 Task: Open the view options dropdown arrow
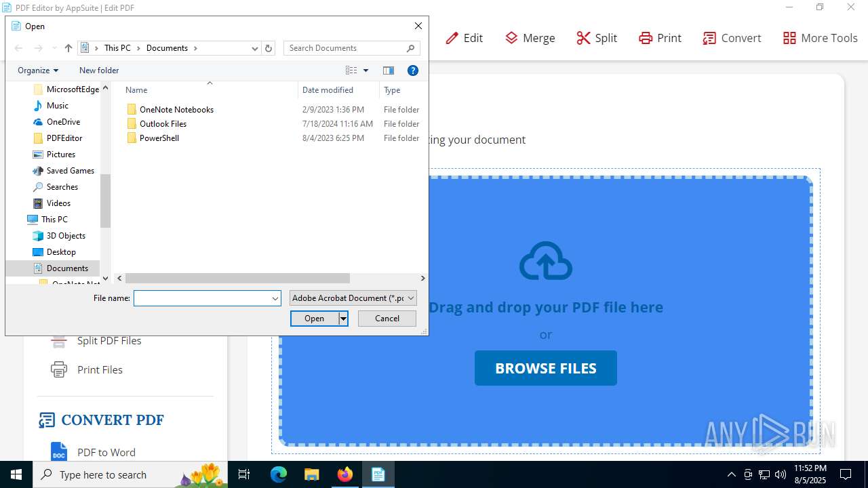[366, 70]
